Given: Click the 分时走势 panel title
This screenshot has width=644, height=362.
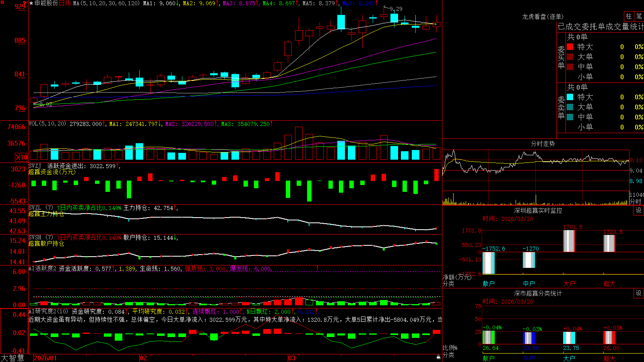Looking at the screenshot, I should pos(543,144).
